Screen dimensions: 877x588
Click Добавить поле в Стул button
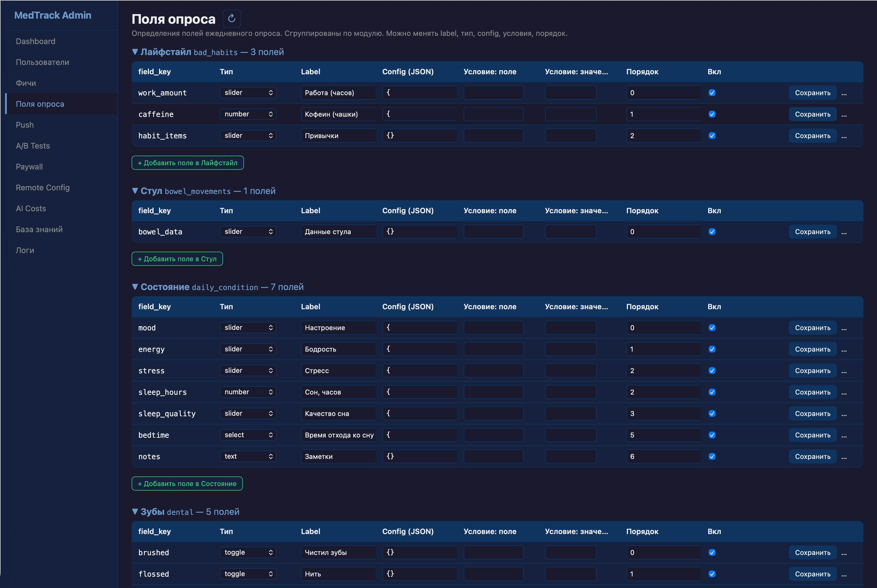pos(177,259)
